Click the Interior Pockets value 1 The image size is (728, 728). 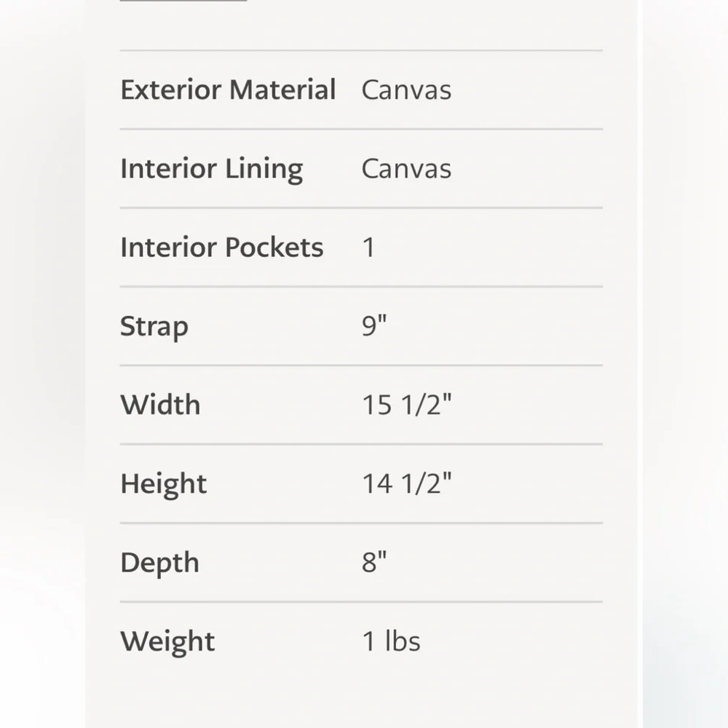click(x=368, y=247)
